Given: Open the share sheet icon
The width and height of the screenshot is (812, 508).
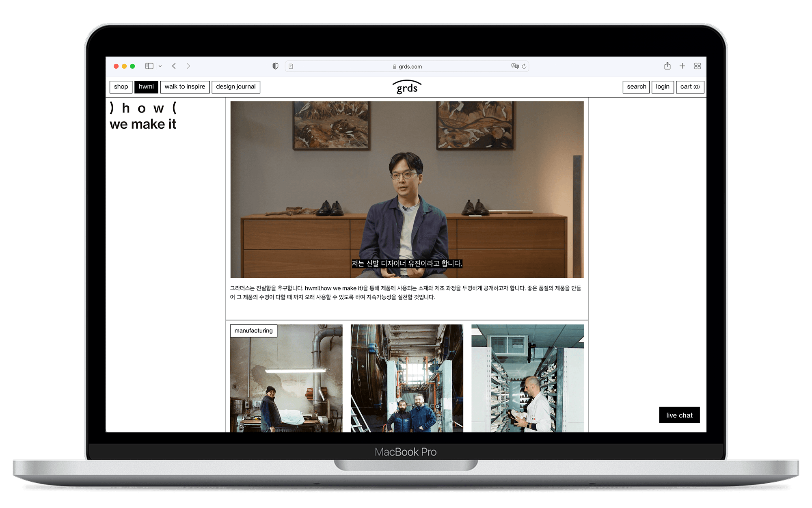Looking at the screenshot, I should (667, 66).
